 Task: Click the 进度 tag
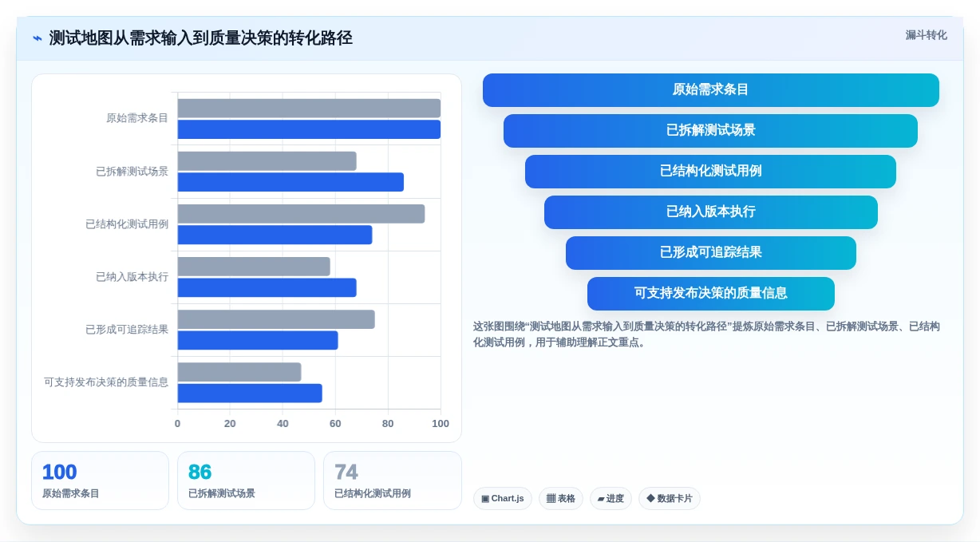[x=611, y=499]
